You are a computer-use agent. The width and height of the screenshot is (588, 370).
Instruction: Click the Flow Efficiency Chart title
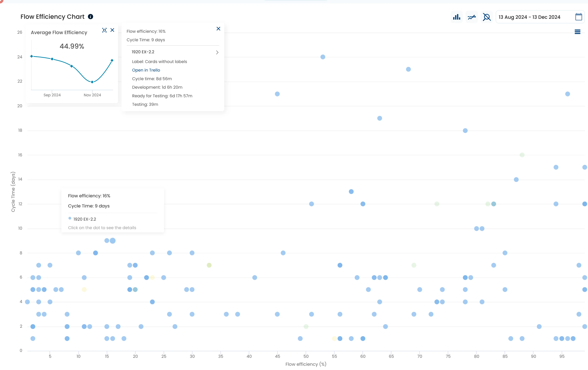click(52, 17)
